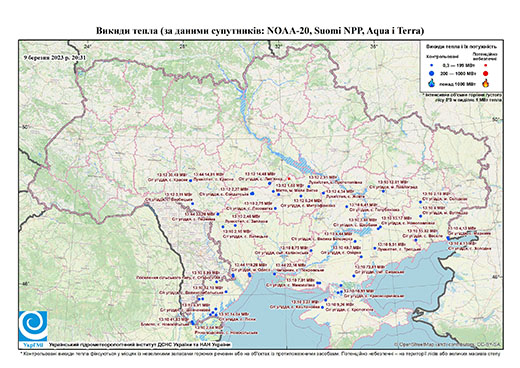Click the 32° longitude label at top

[278, 46]
